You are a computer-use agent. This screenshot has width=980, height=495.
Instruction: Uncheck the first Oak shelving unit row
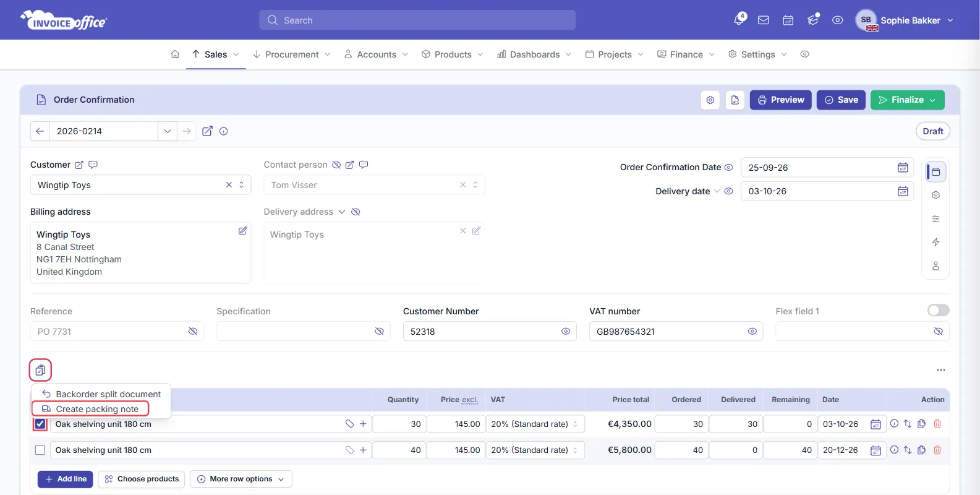(x=40, y=424)
